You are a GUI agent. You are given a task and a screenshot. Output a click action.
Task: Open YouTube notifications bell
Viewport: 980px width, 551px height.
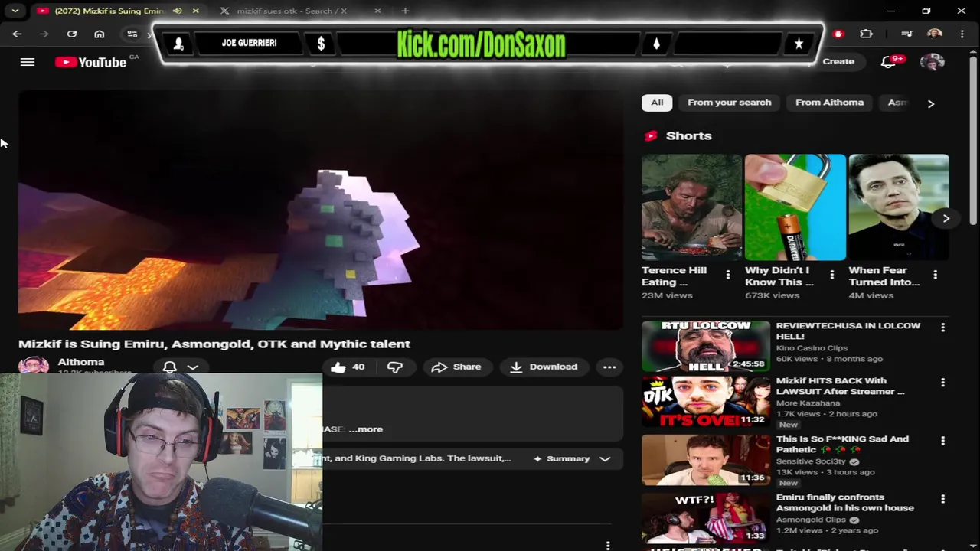click(889, 62)
